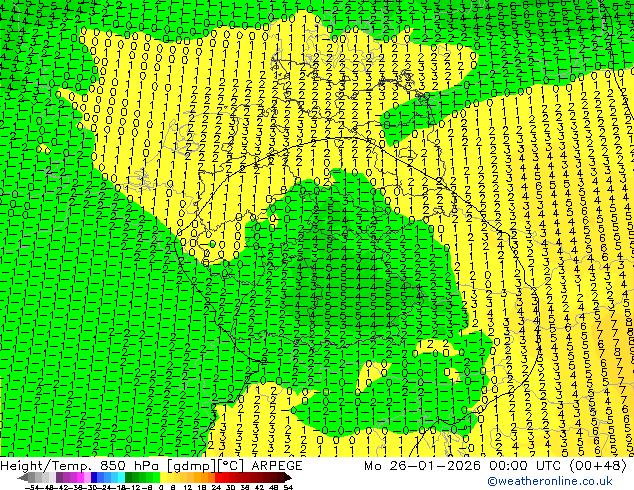Select the cyan swatch in the legend

click(x=121, y=477)
